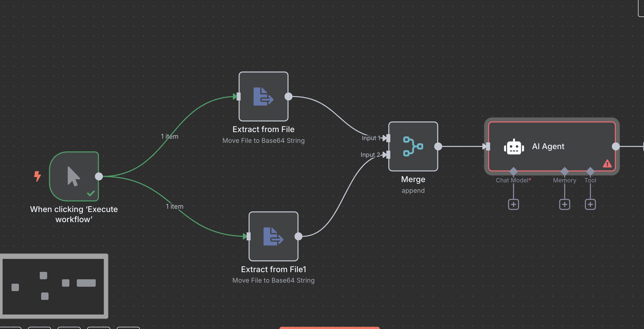The image size is (644, 329).
Task: Click the 'append' subtitle under Merge
Action: pos(413,191)
